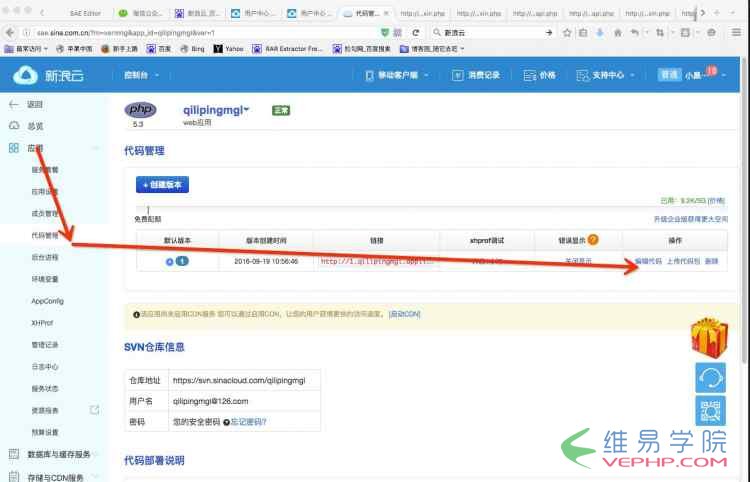Go to browser home icon

[618, 33]
